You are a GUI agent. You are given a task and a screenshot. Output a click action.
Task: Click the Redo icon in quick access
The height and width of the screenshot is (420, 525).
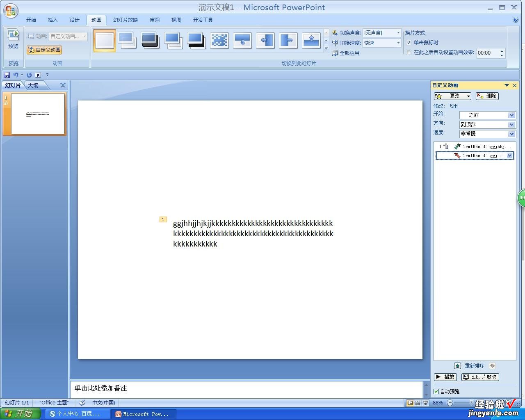(29, 75)
